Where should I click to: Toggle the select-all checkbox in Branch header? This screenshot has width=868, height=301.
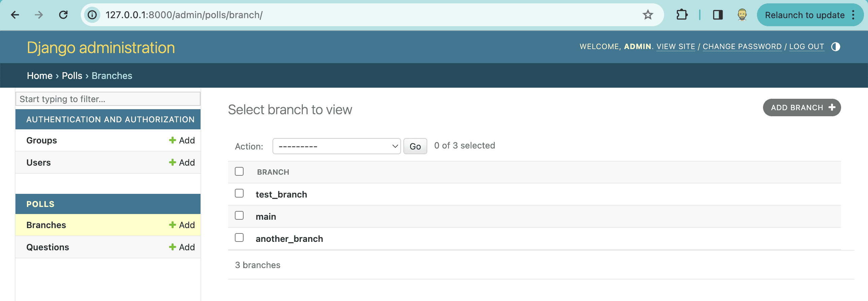[x=239, y=172]
